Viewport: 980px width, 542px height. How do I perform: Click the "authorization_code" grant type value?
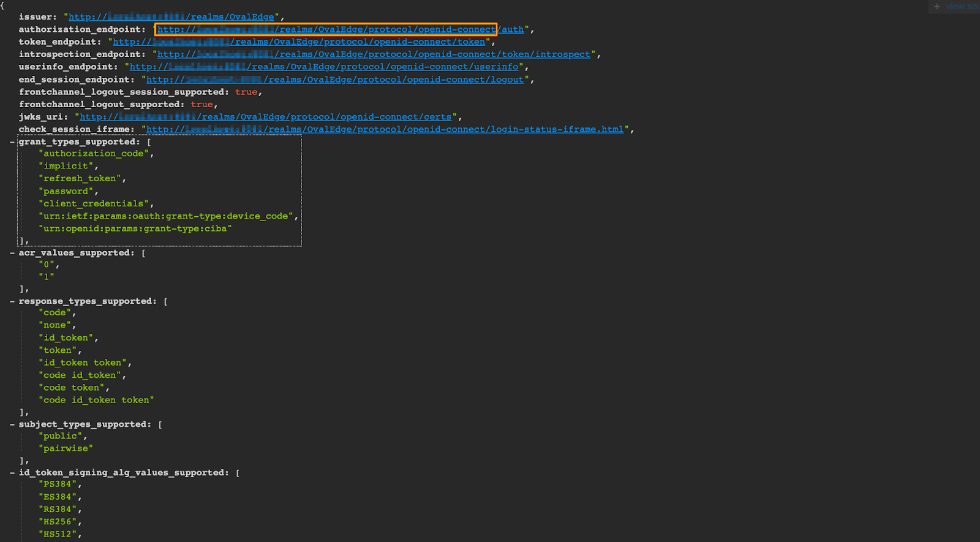pyautogui.click(x=93, y=154)
